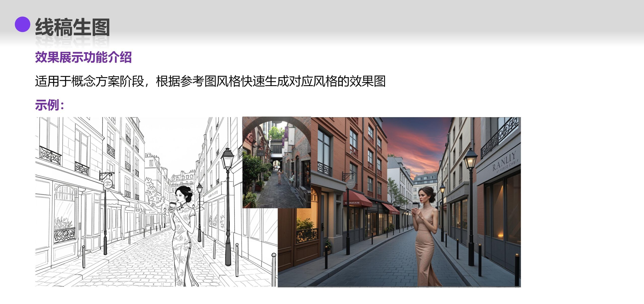Click the glowing street lamp in render

(x=470, y=161)
